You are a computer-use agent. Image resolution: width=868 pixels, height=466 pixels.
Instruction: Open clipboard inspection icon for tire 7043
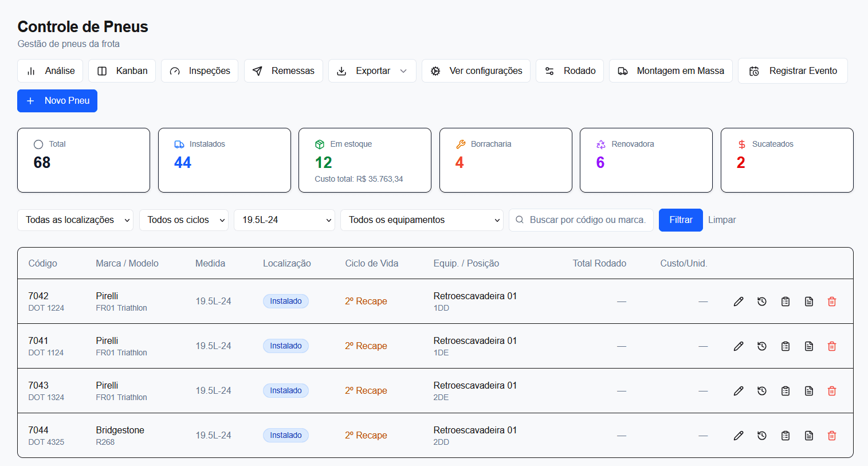(x=785, y=391)
